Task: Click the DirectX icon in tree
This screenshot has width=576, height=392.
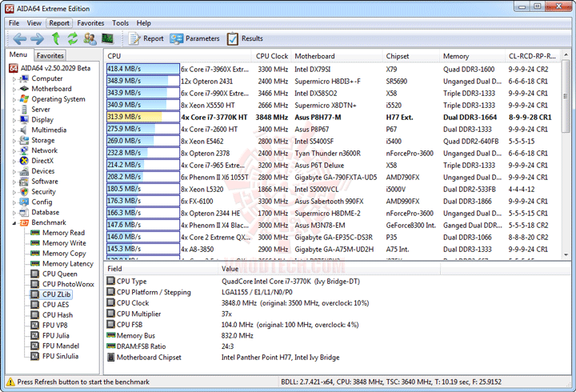Action: [x=24, y=161]
